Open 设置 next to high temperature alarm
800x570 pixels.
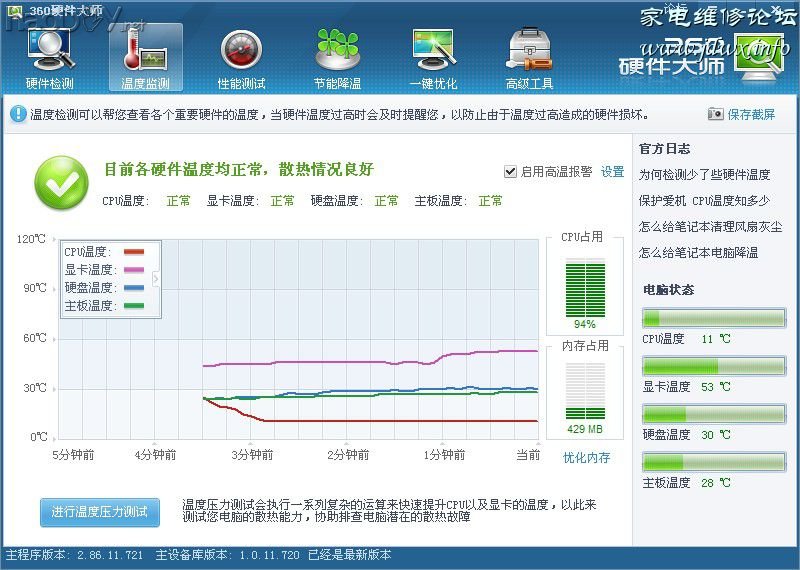(x=612, y=171)
